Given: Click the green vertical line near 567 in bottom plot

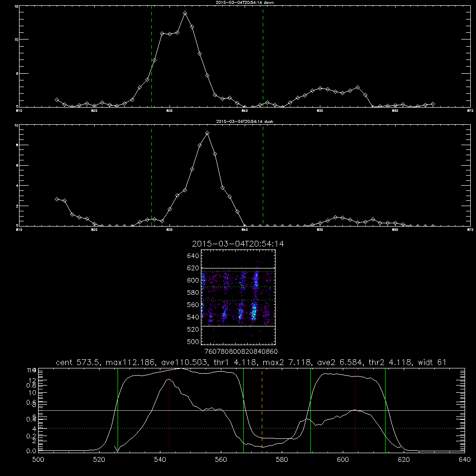Looking at the screenshot, I should 243,410.
